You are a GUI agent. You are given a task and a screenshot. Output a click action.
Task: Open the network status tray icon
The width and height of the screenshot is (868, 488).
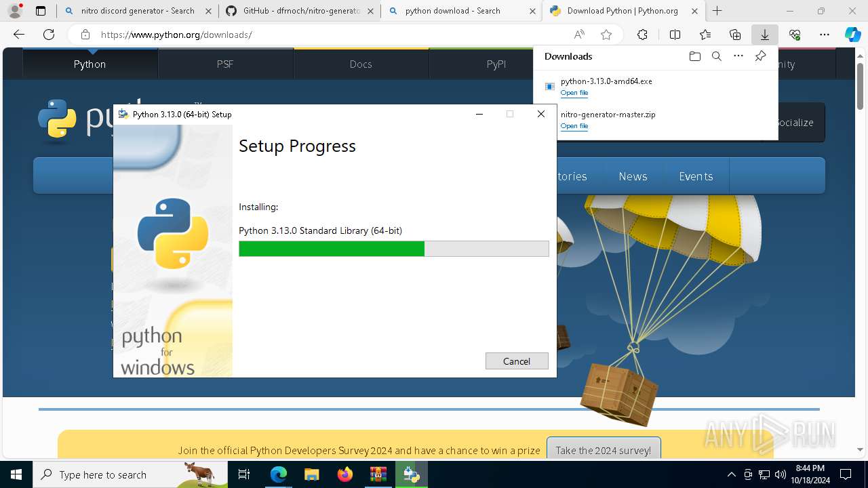coord(764,474)
